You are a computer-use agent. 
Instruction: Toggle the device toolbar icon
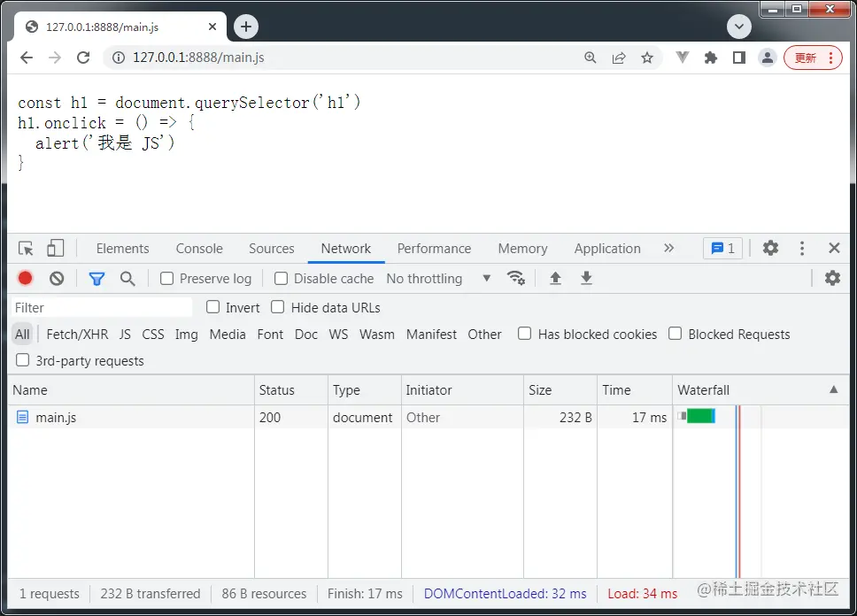55,248
